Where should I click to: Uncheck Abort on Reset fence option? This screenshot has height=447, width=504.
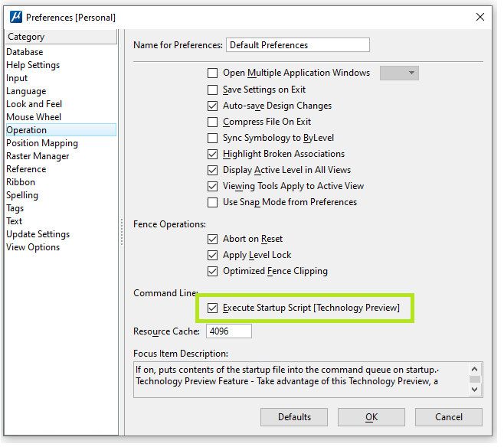[212, 240]
